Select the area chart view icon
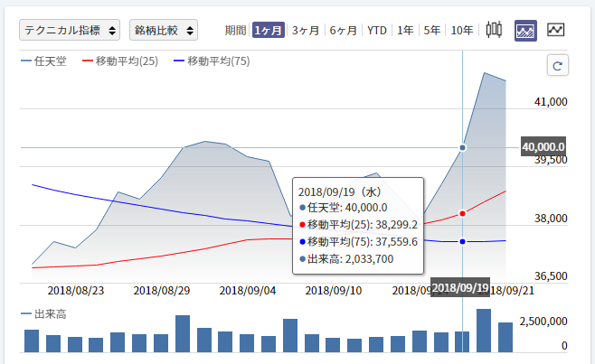 [525, 31]
